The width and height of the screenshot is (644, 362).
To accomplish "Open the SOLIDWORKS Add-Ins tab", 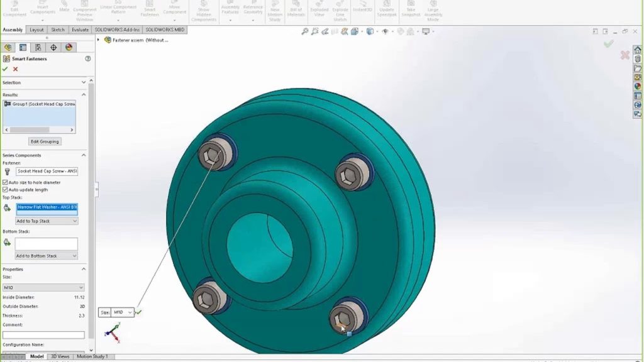I will click(117, 30).
